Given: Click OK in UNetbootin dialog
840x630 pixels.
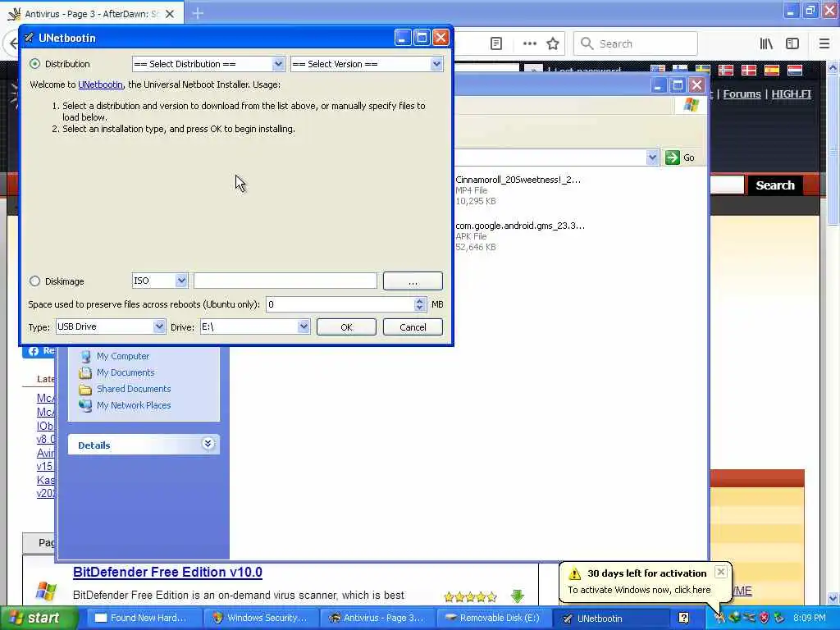Looking at the screenshot, I should [346, 326].
